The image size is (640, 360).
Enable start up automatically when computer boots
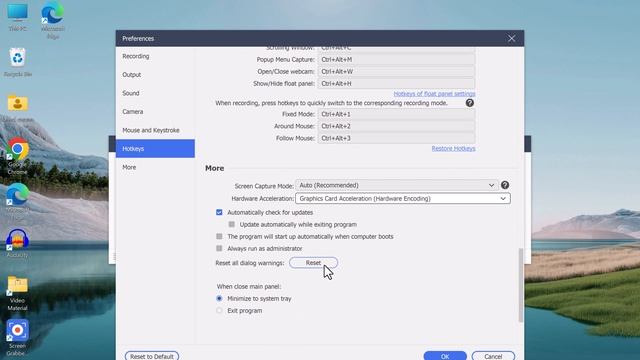coord(219,236)
